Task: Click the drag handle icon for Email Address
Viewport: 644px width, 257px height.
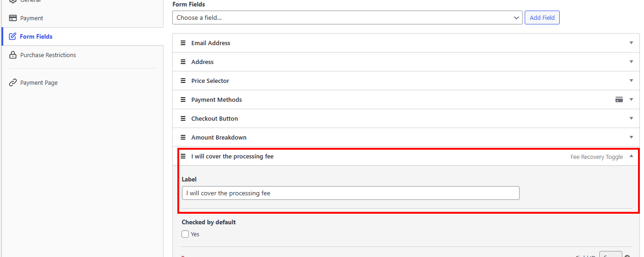Action: coord(183,43)
